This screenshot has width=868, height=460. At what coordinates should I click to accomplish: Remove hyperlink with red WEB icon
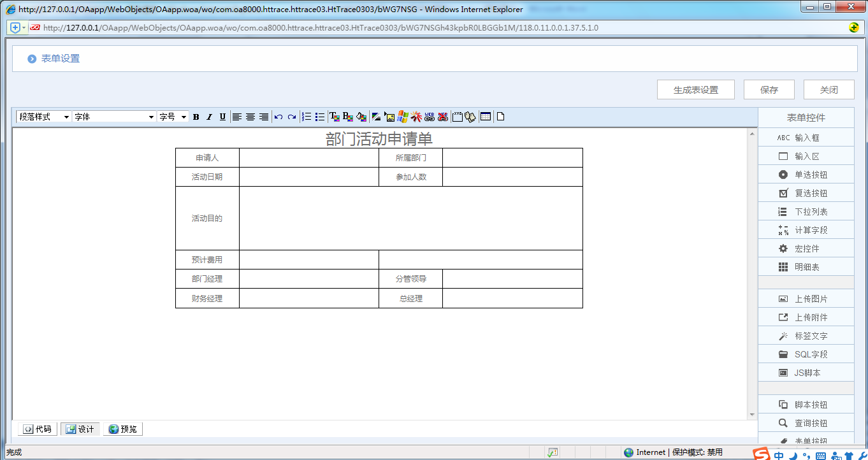[x=443, y=117]
